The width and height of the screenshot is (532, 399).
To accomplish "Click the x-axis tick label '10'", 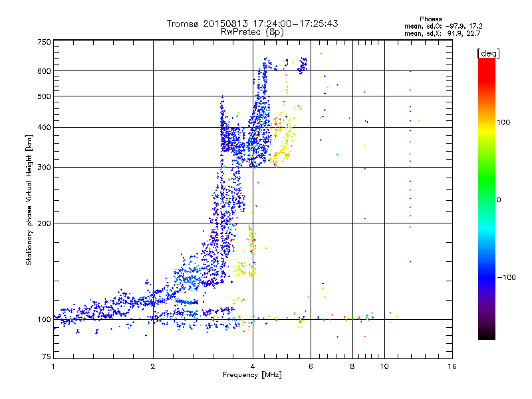I will [x=384, y=366].
